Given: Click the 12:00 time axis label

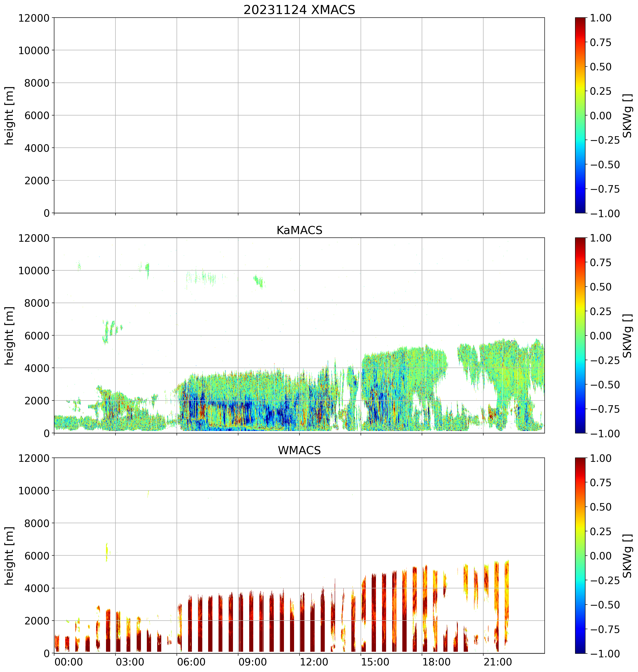Looking at the screenshot, I should 314,662.
